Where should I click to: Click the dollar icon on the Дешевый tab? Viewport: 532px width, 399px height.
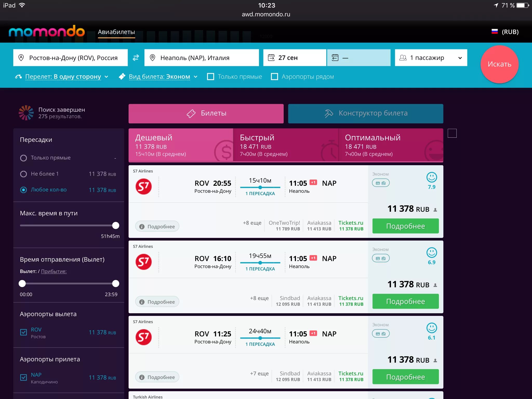tap(224, 151)
